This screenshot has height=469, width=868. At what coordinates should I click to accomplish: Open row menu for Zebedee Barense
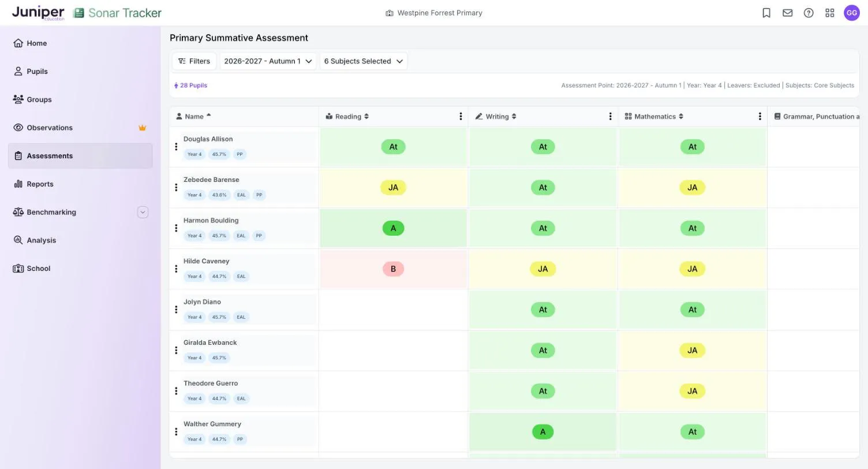click(176, 188)
